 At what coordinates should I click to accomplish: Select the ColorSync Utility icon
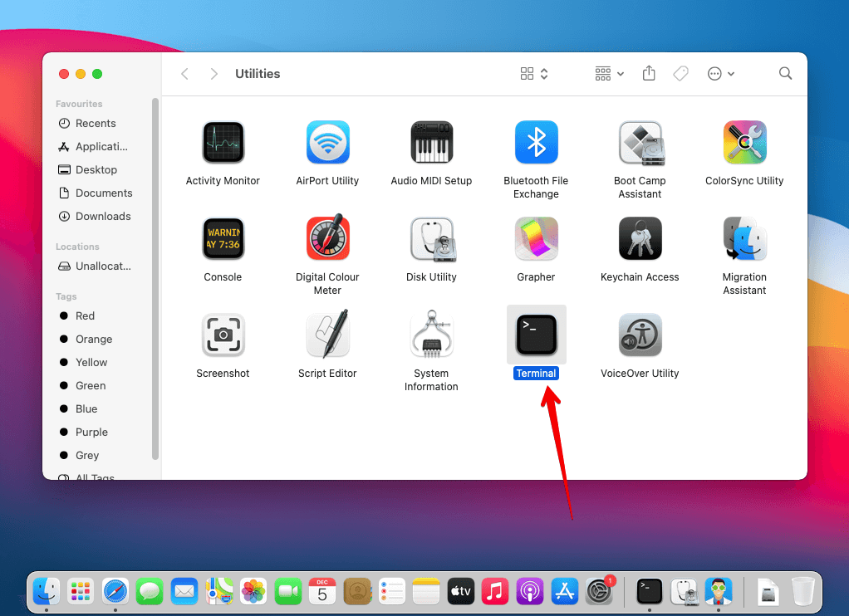point(744,142)
